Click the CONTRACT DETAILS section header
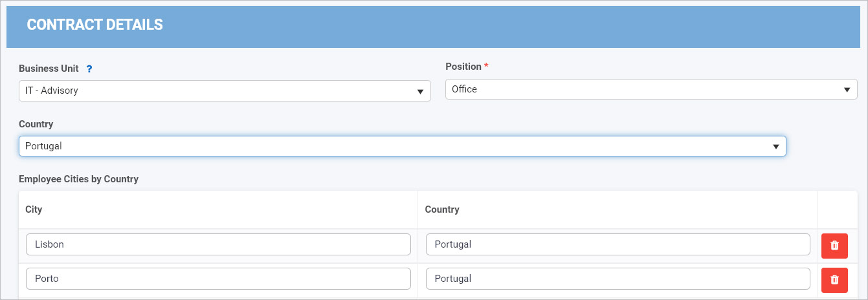 [95, 25]
